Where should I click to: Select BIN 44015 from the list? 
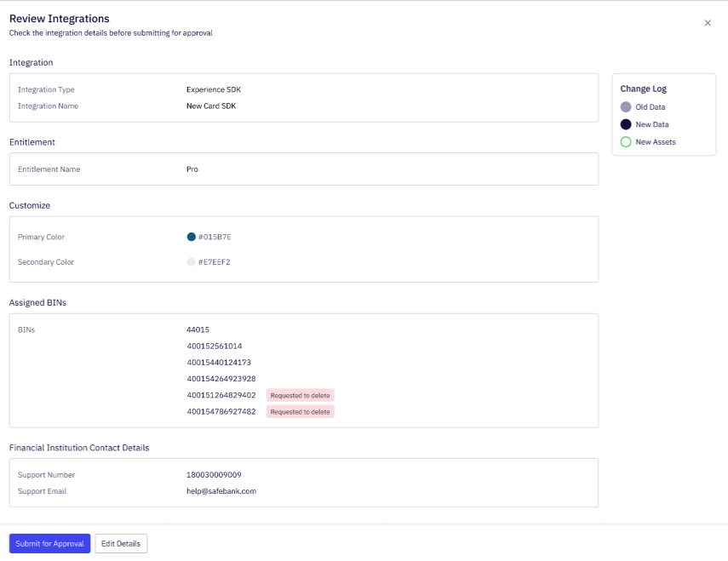[x=198, y=329]
